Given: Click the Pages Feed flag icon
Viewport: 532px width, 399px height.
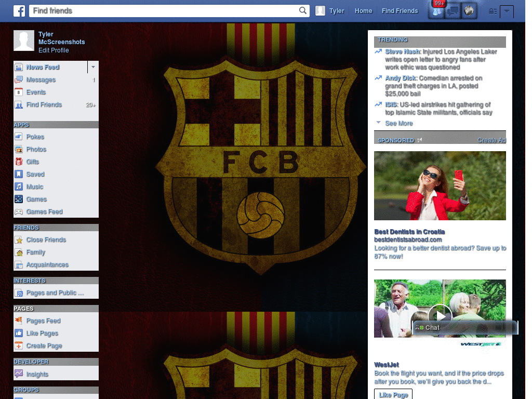Looking at the screenshot, I should tap(19, 321).
